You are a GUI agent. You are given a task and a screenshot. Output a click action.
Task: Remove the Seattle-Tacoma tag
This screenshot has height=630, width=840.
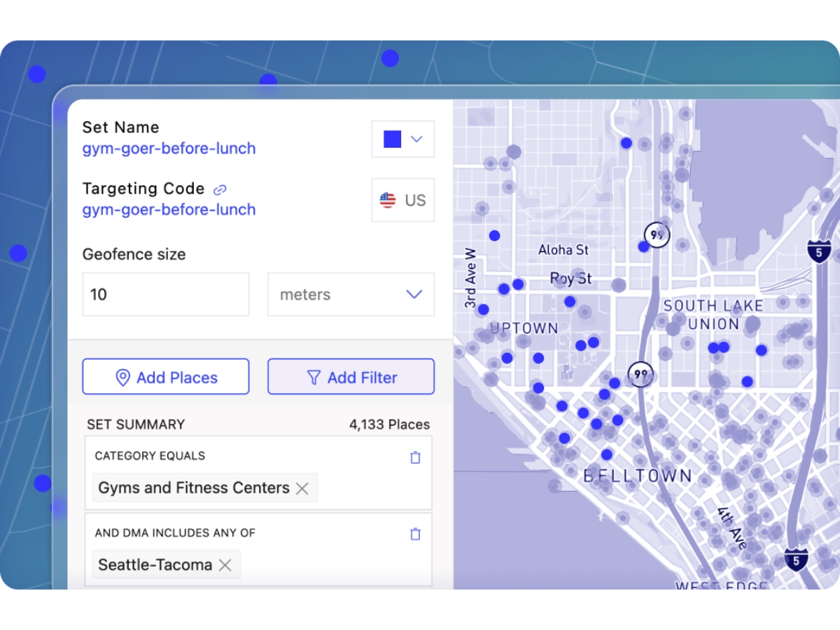pos(225,565)
